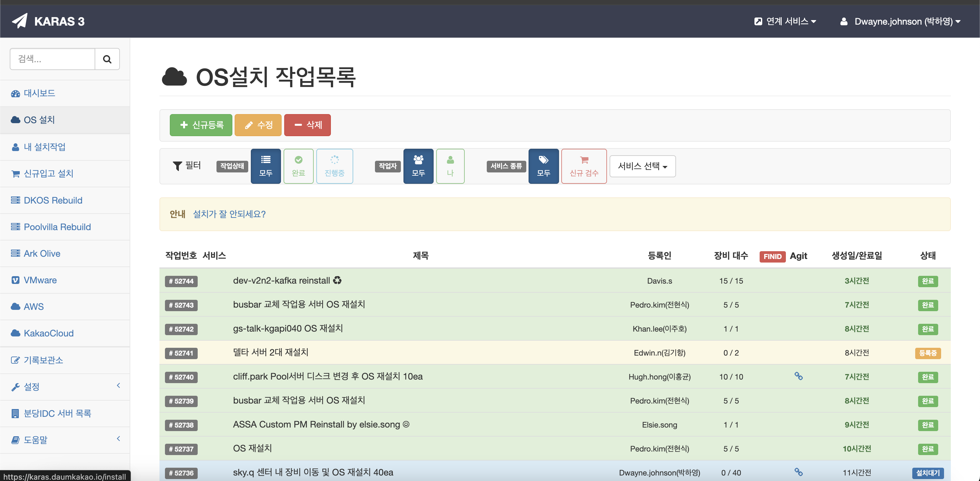Open the 설치가 잘 안되세요? link
Image resolution: width=980 pixels, height=481 pixels.
pos(229,214)
